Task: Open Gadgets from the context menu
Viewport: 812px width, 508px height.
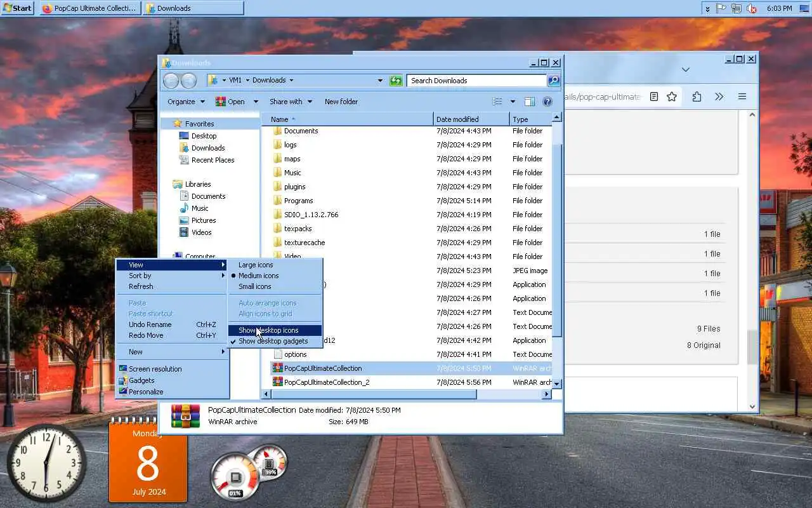Action: click(x=172, y=380)
